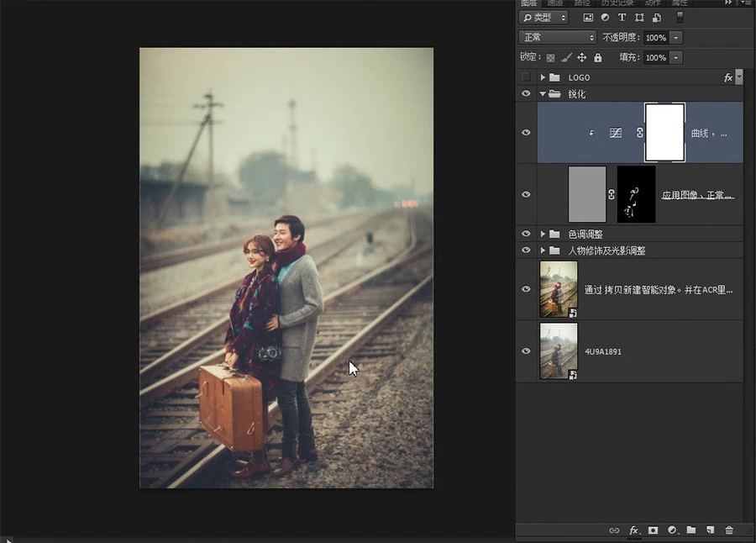Viewport: 756px width, 543px height.
Task: Filter layers by pixel layers icon
Action: 588,18
